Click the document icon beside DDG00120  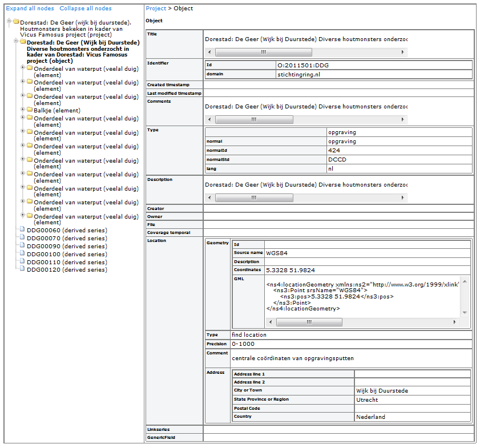22,269
